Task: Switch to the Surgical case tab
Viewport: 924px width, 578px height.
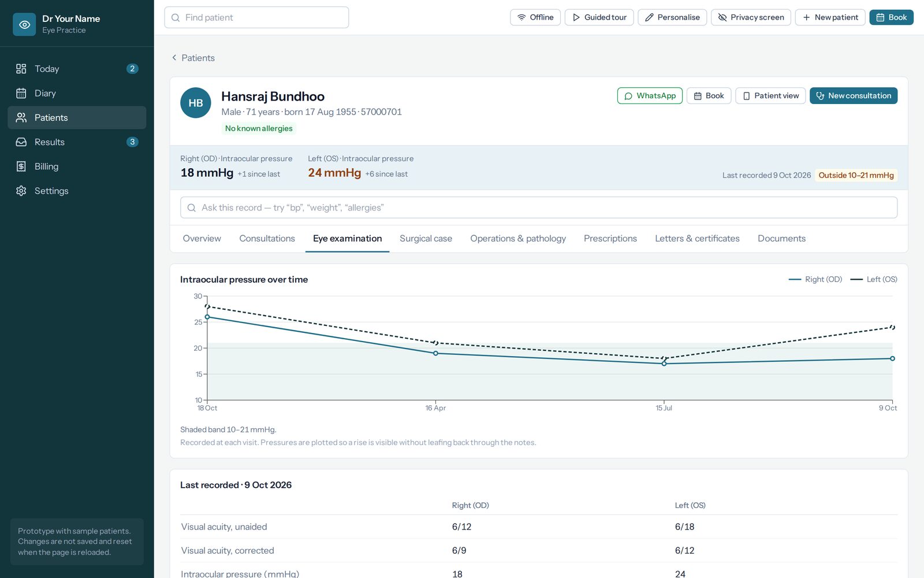Action: [426, 239]
